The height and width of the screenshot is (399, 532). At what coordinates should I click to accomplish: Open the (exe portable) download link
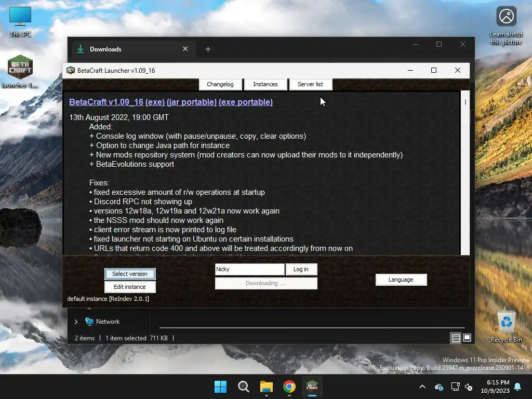point(246,102)
